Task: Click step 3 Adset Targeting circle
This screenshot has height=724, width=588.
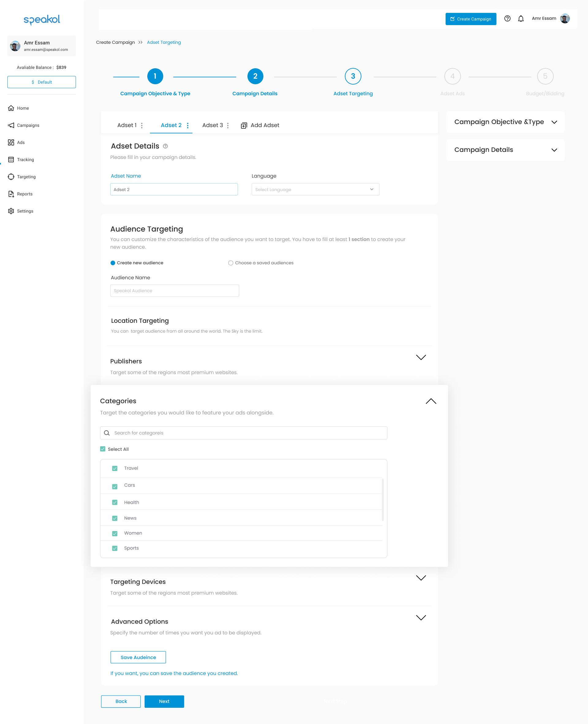Action: pyautogui.click(x=353, y=76)
